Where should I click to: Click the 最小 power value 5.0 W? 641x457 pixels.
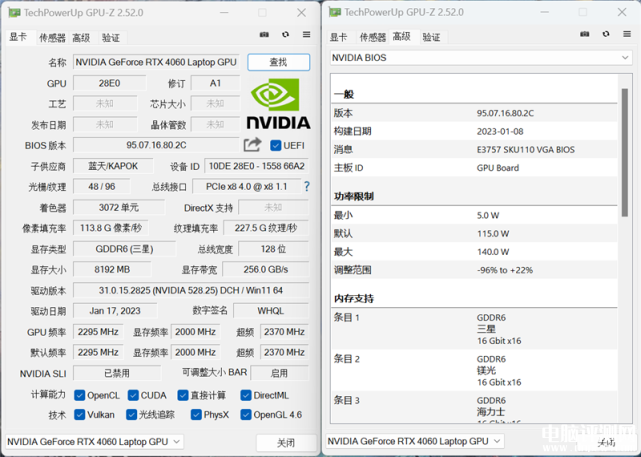(x=488, y=215)
